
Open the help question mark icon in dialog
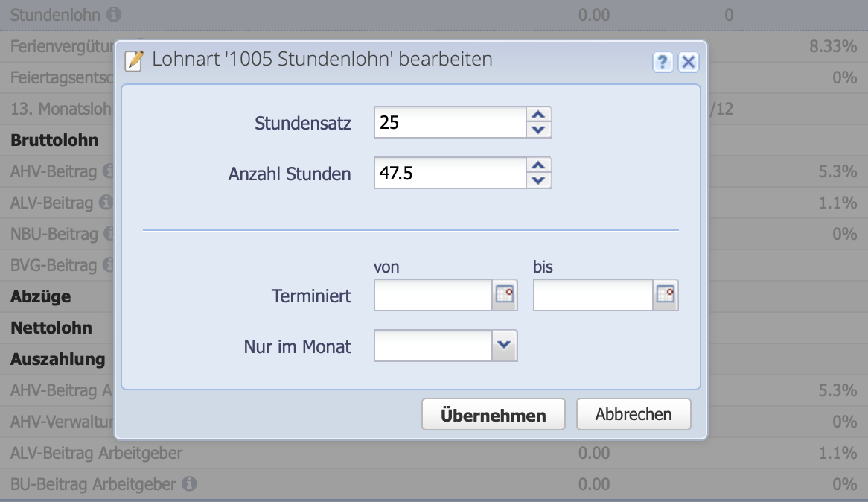tap(663, 62)
